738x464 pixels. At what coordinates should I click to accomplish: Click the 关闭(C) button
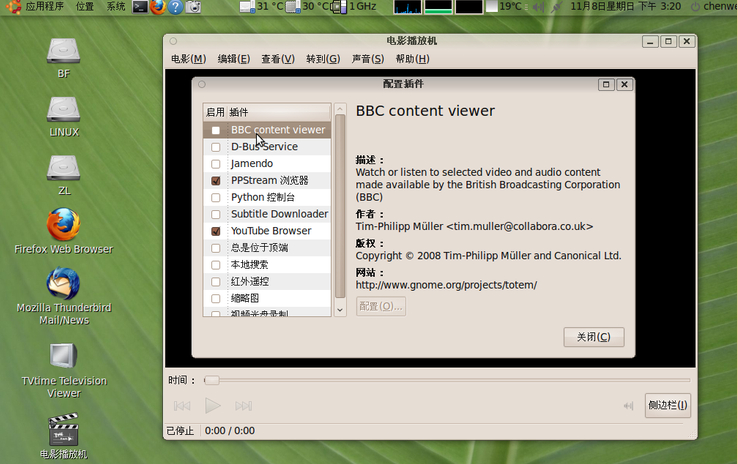click(x=594, y=337)
